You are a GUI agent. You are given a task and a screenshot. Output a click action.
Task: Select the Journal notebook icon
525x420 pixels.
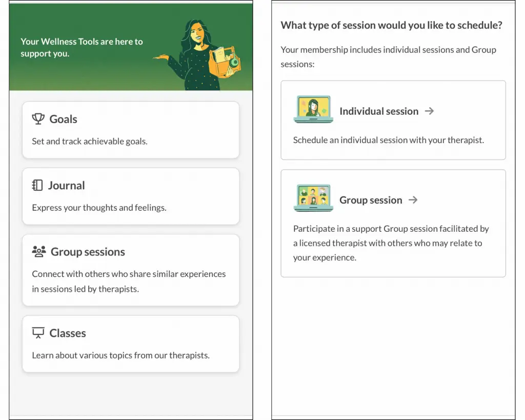coord(38,185)
